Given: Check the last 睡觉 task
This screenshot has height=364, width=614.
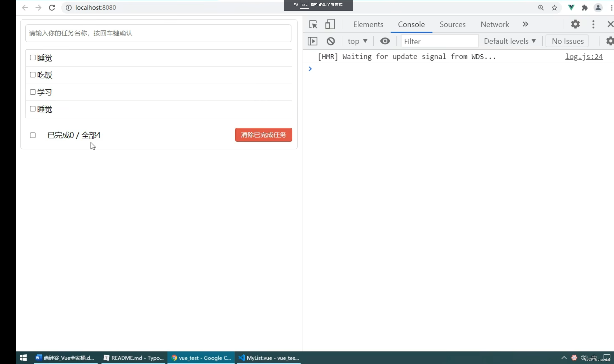Looking at the screenshot, I should (x=33, y=109).
